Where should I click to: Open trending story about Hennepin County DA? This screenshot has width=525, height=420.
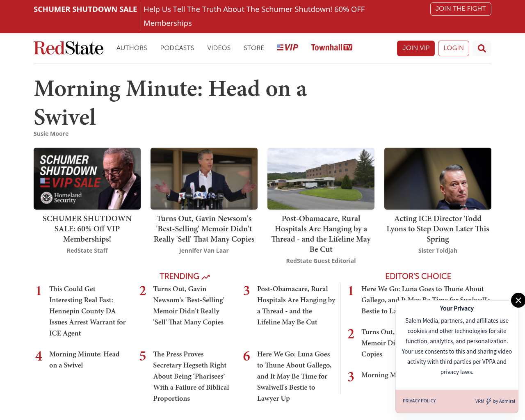coord(87,311)
